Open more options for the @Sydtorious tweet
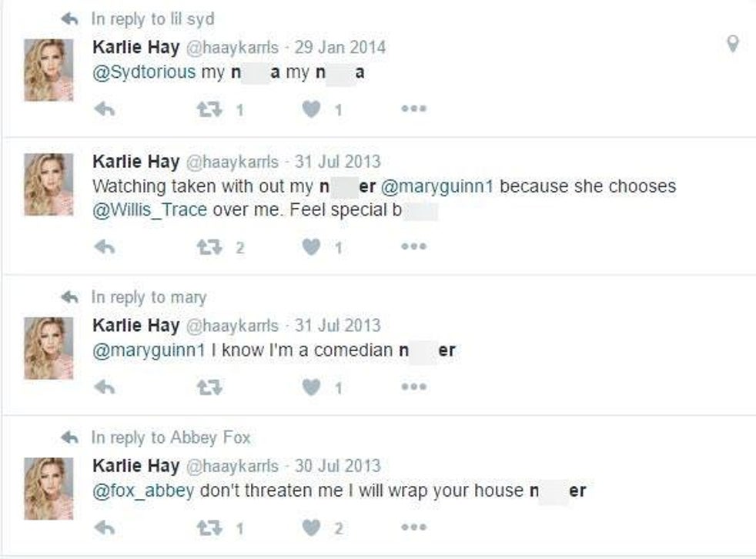756x559 pixels. (x=413, y=109)
